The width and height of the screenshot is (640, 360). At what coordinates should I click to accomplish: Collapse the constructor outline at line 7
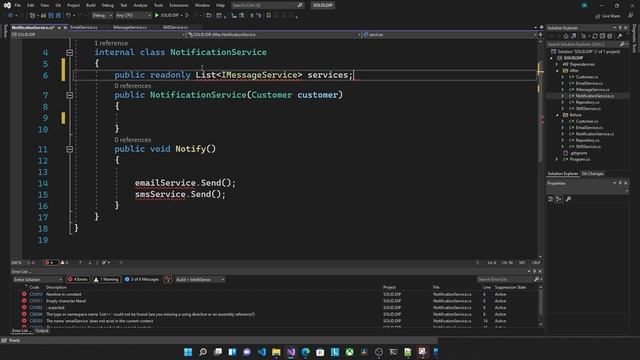point(69,95)
